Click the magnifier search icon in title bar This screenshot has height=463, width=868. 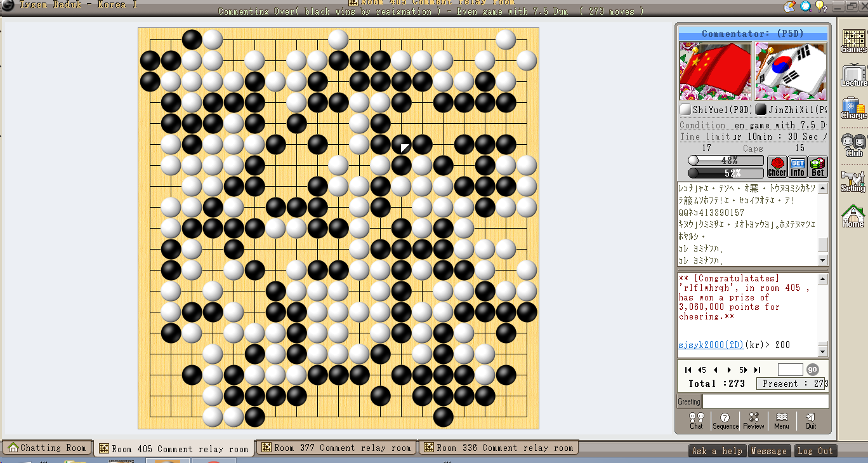(x=806, y=6)
